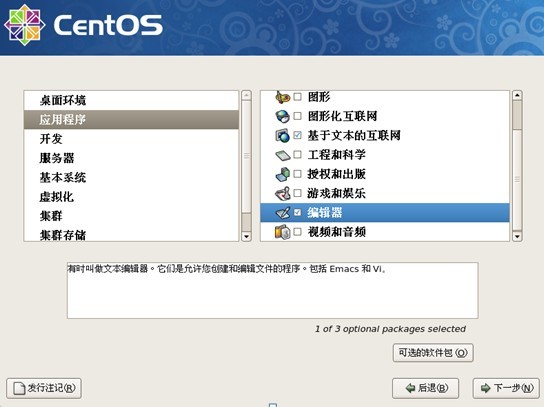Open 发行注记 release notes

[44, 388]
